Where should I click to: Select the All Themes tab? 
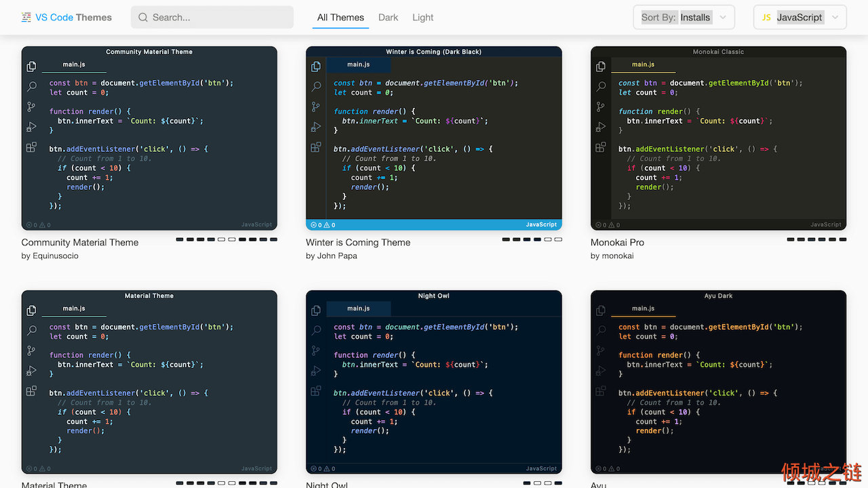click(x=340, y=18)
